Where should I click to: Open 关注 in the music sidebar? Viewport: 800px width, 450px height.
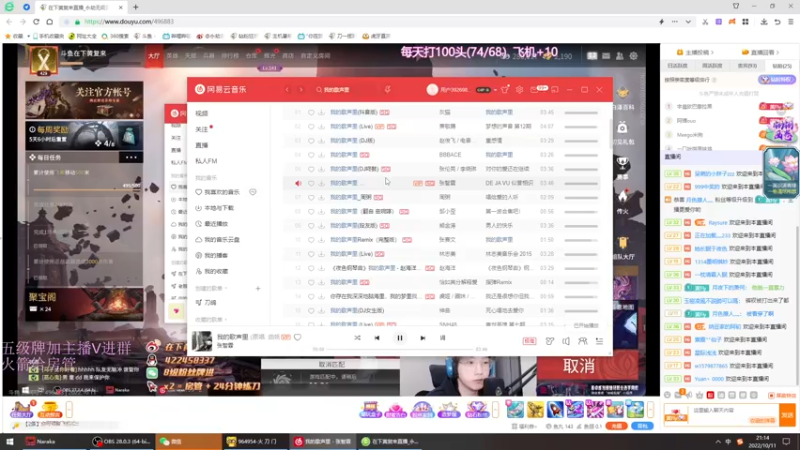(x=202, y=129)
